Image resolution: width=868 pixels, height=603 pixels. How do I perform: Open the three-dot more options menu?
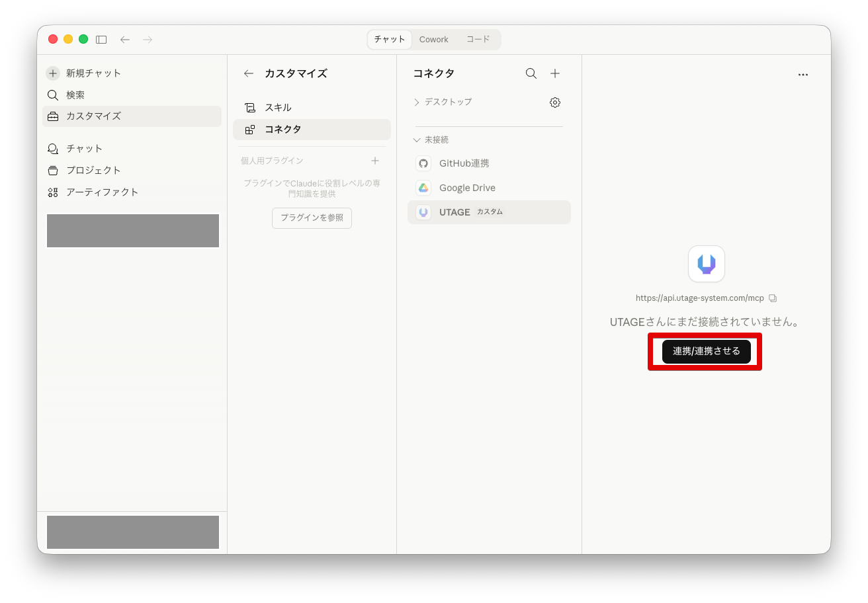click(x=803, y=75)
